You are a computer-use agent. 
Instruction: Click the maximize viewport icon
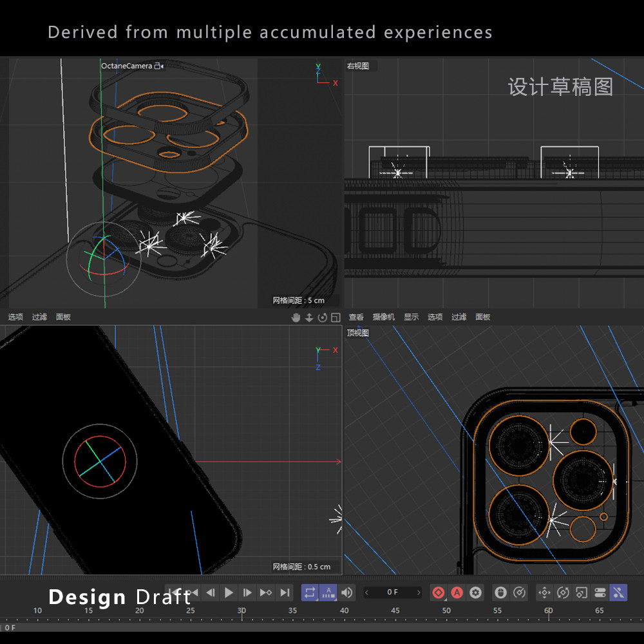pyautogui.click(x=336, y=317)
